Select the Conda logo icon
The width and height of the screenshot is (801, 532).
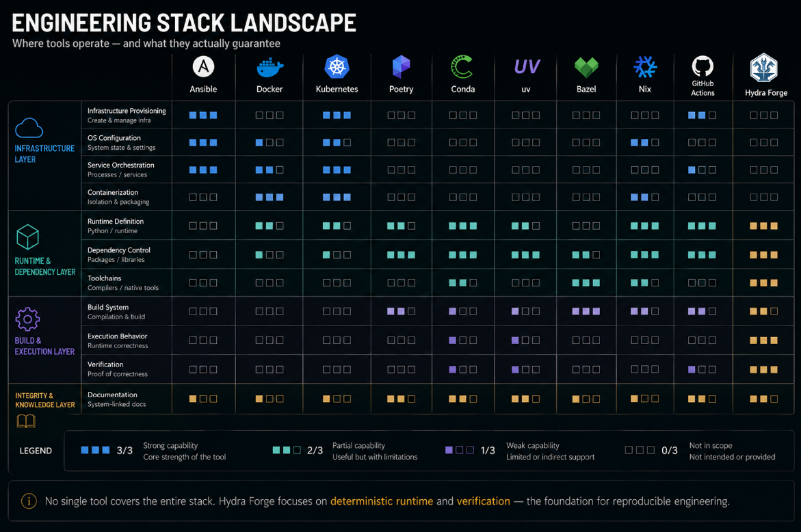(x=462, y=67)
